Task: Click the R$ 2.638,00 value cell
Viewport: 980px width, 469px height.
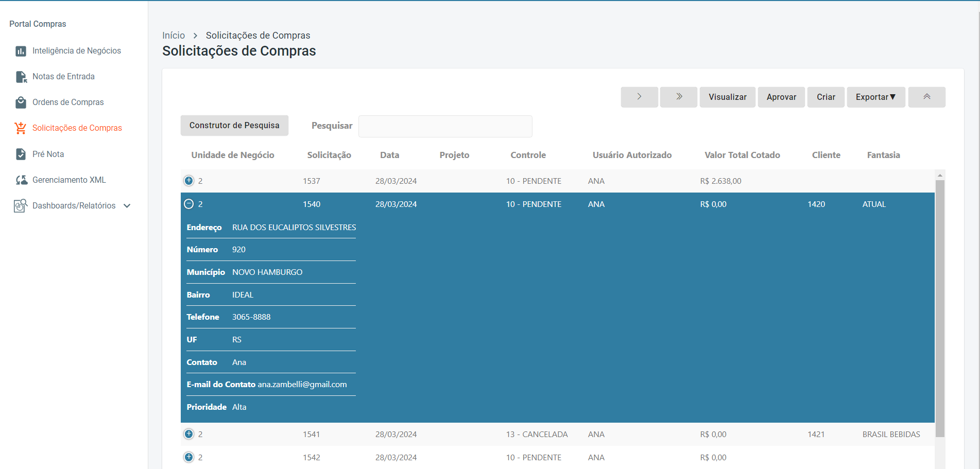Action: [721, 181]
